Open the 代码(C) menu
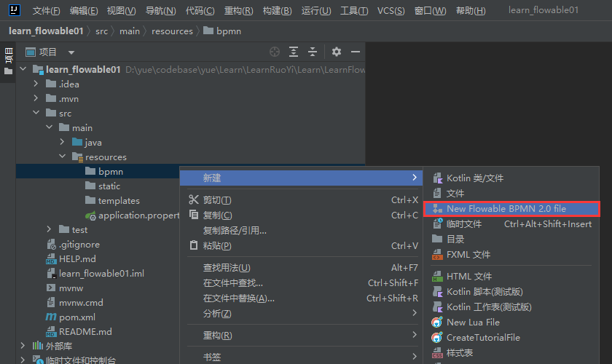 [x=200, y=10]
